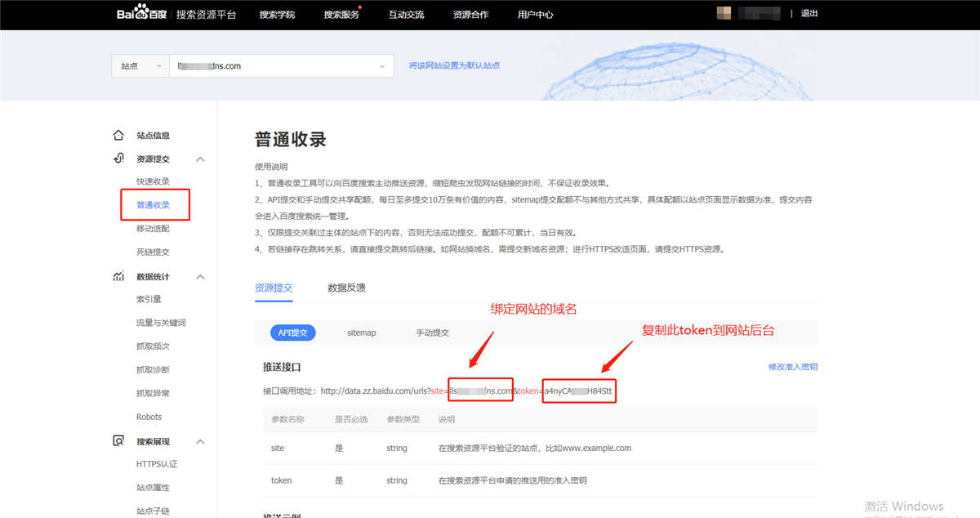Select the 手动提交 submission option
This screenshot has width=980, height=518.
point(432,333)
